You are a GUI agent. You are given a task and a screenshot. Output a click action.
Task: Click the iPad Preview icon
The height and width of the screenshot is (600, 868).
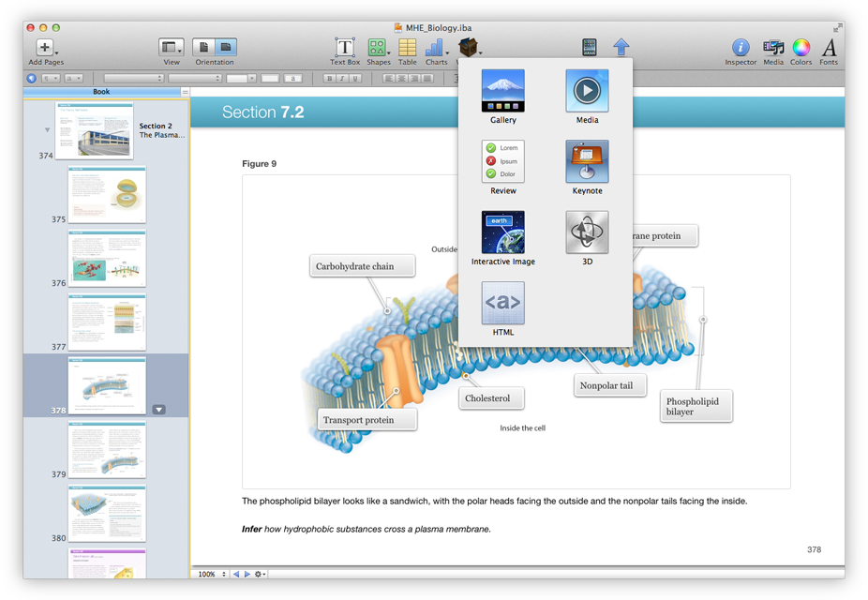pos(589,47)
